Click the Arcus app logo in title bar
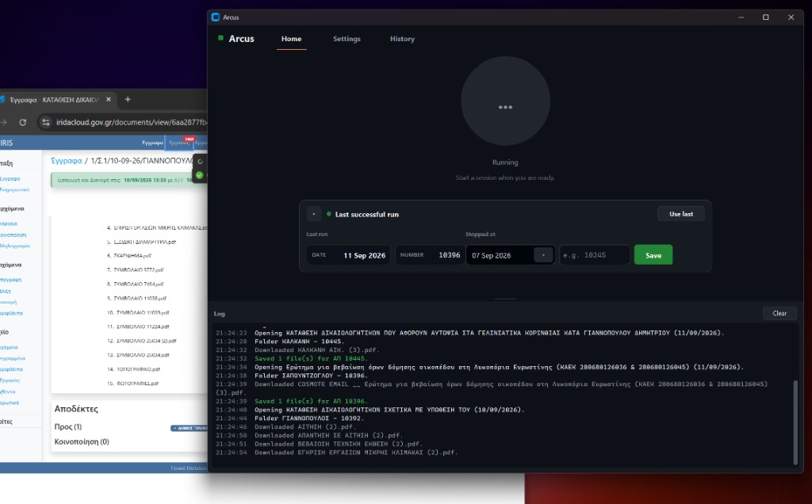 [216, 17]
